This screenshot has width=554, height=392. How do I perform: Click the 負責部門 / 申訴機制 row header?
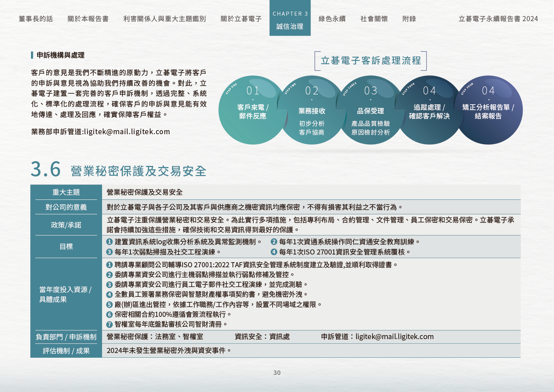(66, 337)
